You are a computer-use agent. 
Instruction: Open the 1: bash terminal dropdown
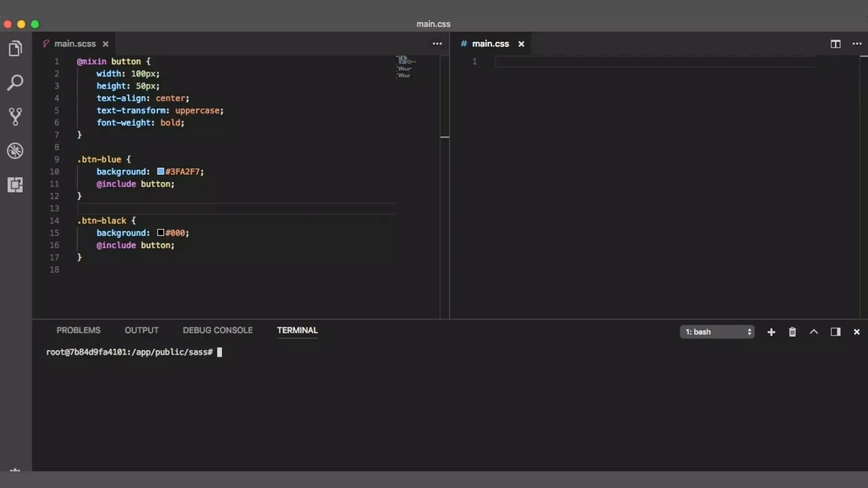[x=717, y=332]
